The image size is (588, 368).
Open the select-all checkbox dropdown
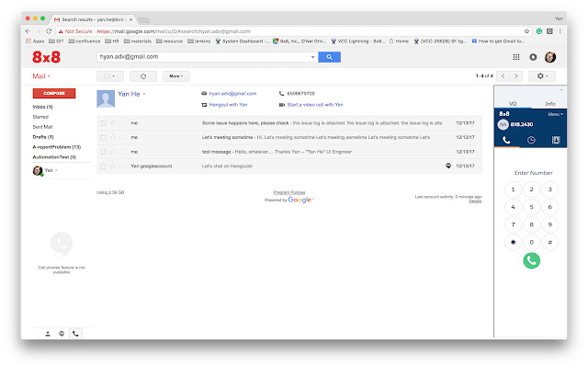pyautogui.click(x=110, y=76)
